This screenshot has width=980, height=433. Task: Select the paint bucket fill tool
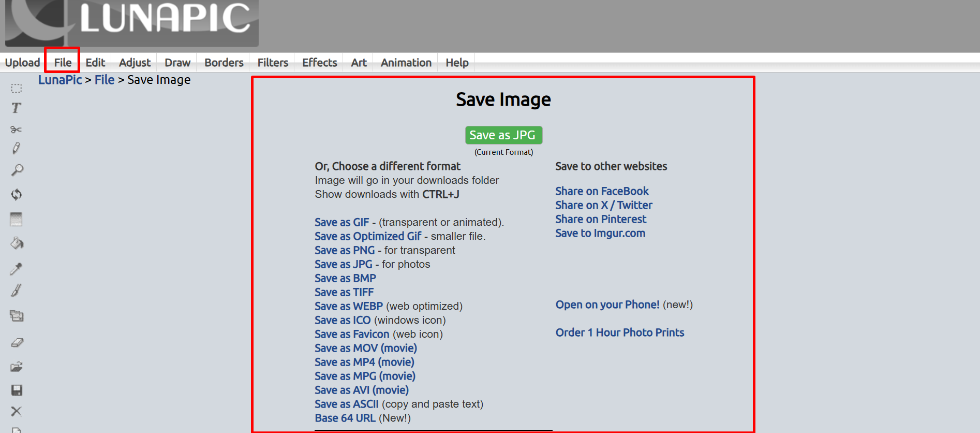coord(17,243)
